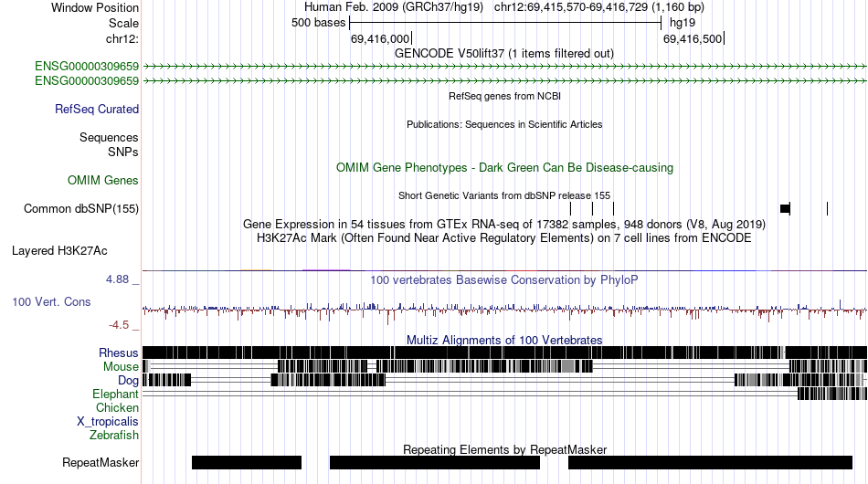This screenshot has width=868, height=484.
Task: Open the RefSeq Curated track label
Action: [97, 109]
